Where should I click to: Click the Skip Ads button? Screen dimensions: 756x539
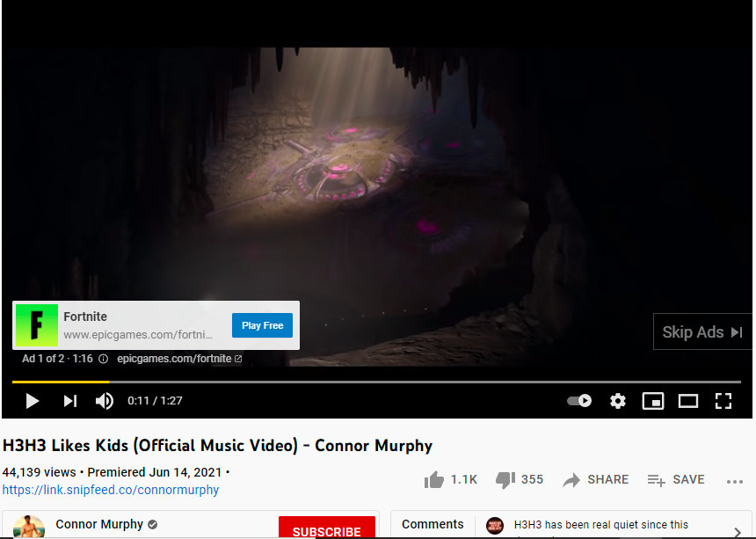tap(702, 331)
